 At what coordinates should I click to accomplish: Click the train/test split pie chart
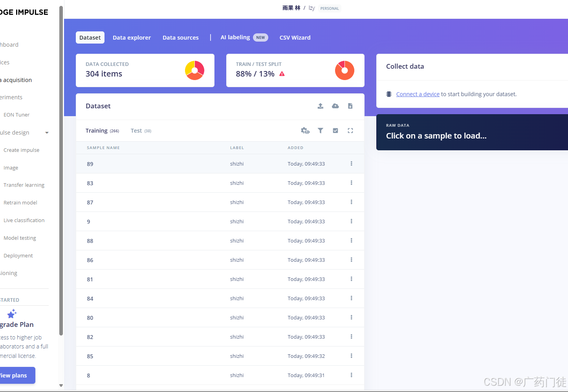click(x=345, y=70)
